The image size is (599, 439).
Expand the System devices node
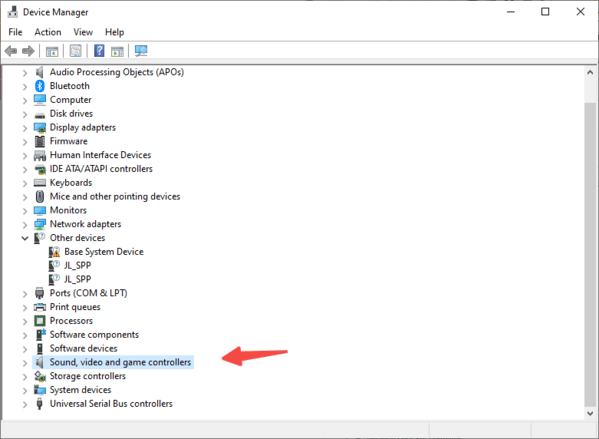point(25,390)
